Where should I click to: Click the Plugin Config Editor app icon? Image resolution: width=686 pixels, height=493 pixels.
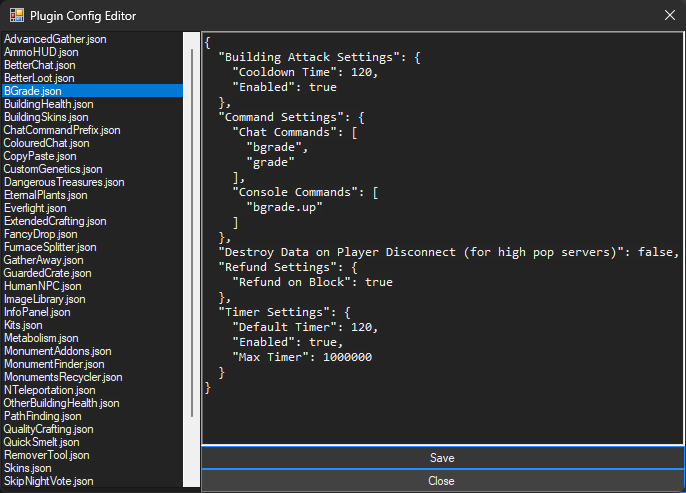16,16
